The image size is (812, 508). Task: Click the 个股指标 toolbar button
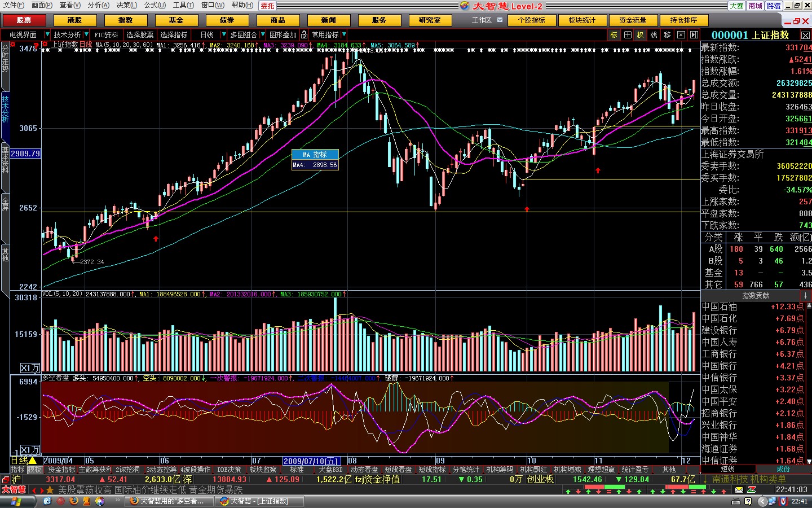(531, 20)
